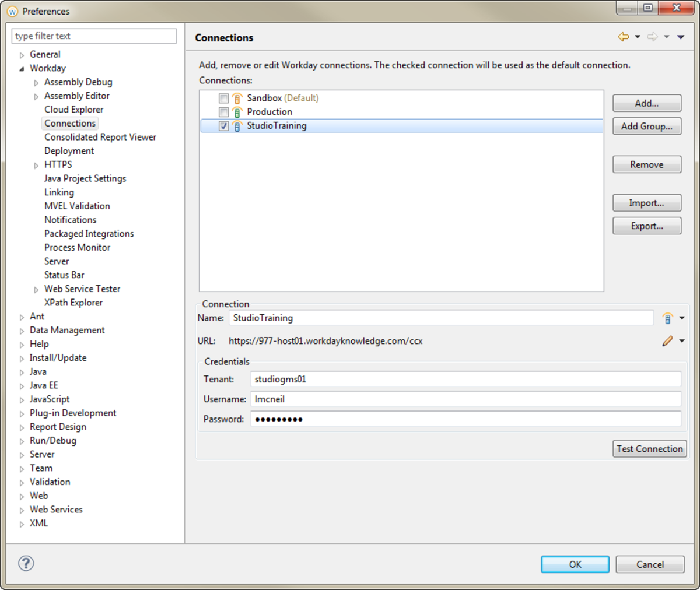700x590 pixels.
Task: Check the Sandbox connection checkbox
Action: tap(223, 98)
